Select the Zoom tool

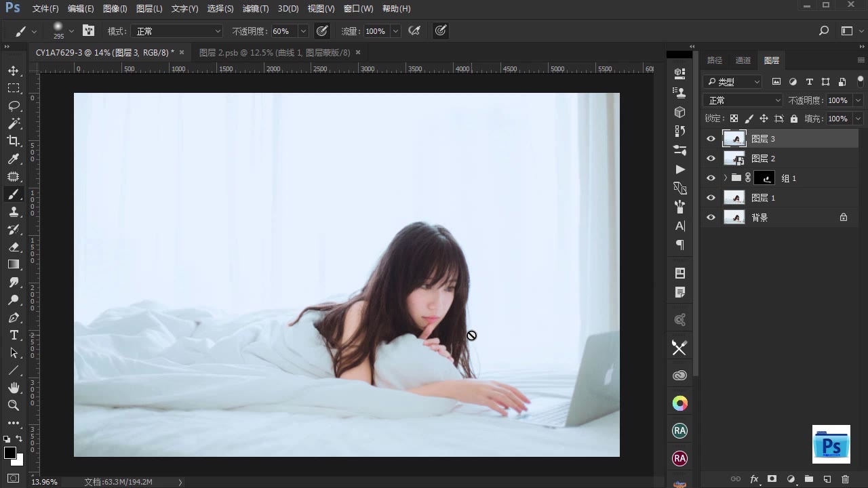[x=14, y=405]
